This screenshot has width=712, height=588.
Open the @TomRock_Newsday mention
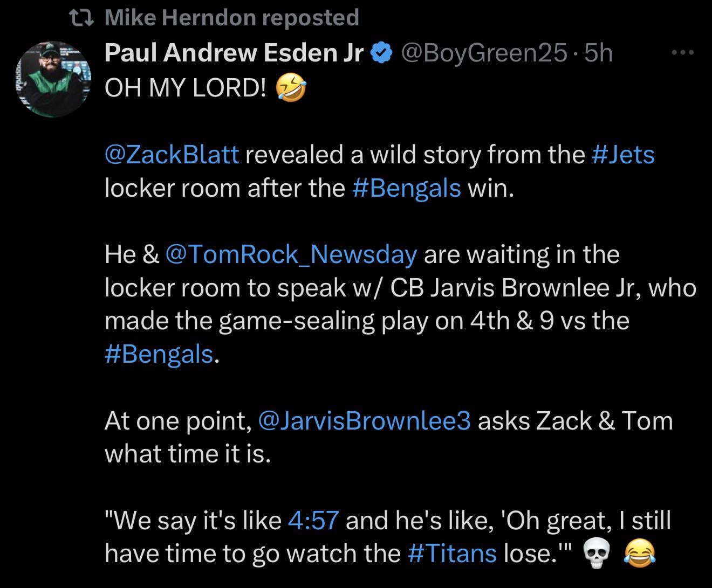pos(291,254)
